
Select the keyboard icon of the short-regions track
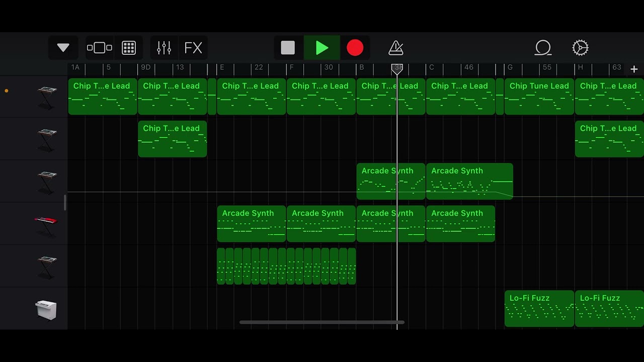coord(46,266)
